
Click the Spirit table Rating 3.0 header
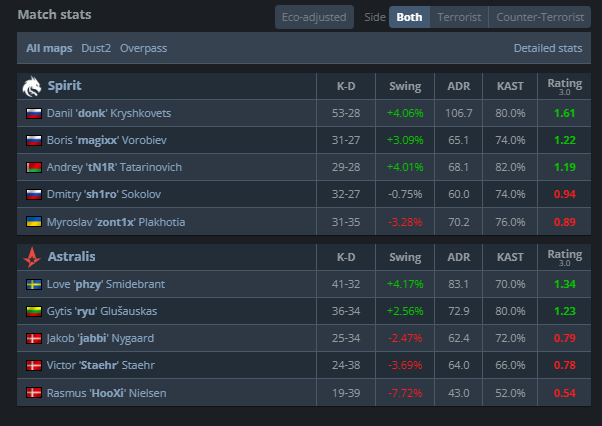(x=564, y=86)
